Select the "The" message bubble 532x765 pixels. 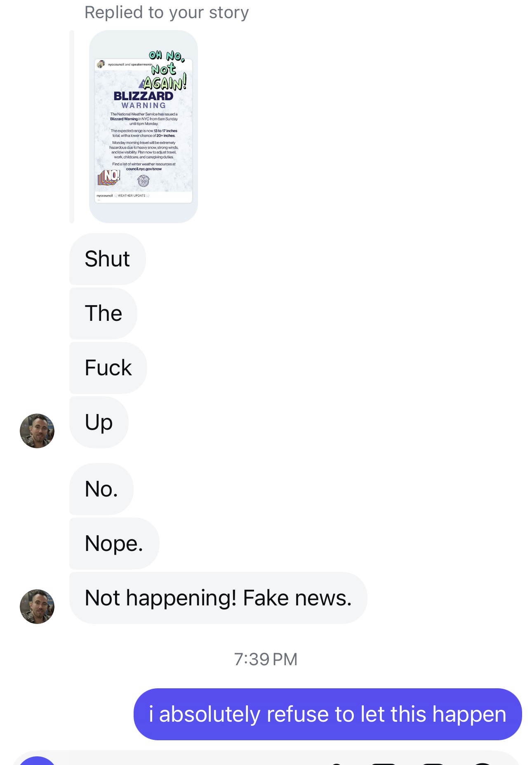pos(103,313)
